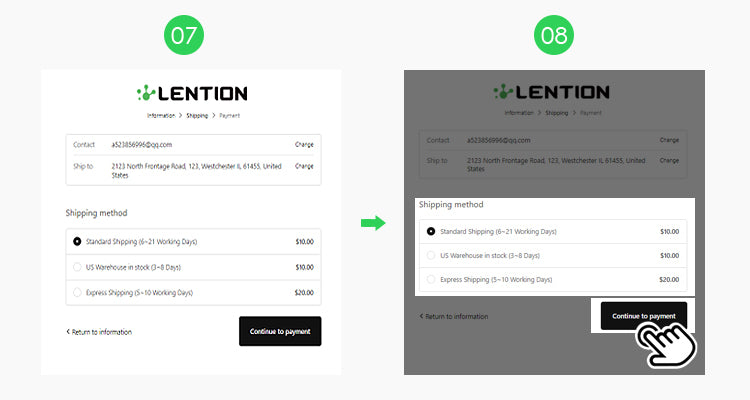This screenshot has height=400, width=750.
Task: Click the green 08 step badge
Action: click(x=553, y=35)
